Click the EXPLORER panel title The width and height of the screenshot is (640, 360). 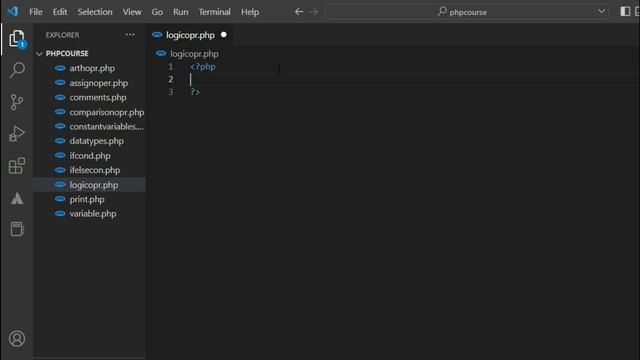click(x=62, y=35)
